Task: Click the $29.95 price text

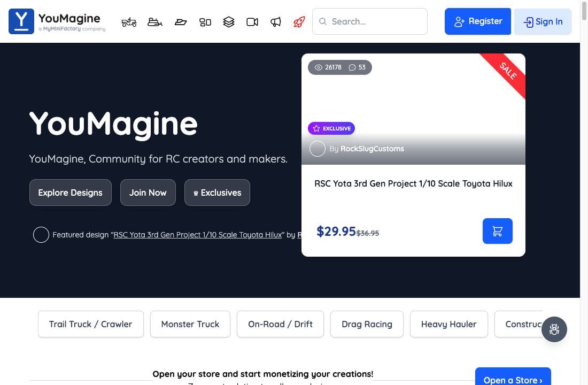Action: click(336, 231)
